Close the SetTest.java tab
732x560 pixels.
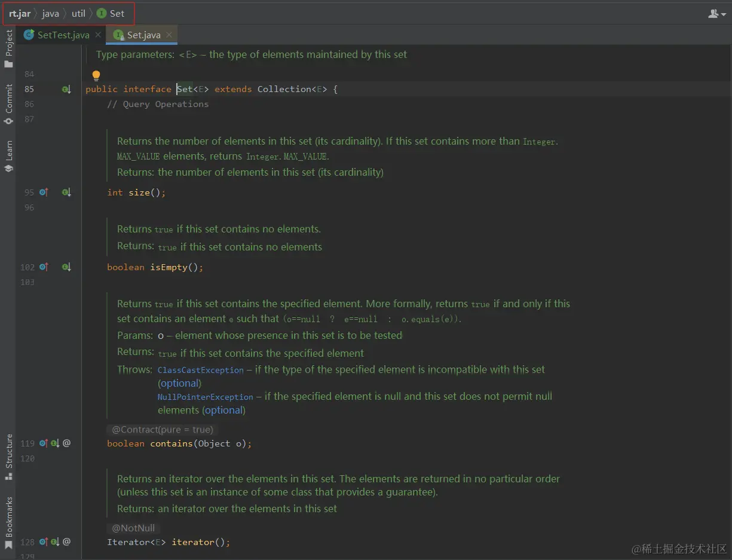pos(98,35)
